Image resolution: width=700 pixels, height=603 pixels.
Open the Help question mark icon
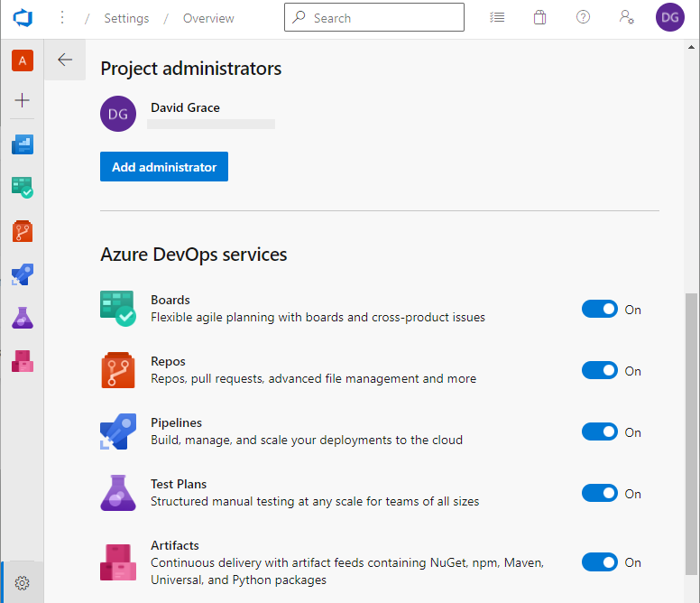tap(583, 17)
